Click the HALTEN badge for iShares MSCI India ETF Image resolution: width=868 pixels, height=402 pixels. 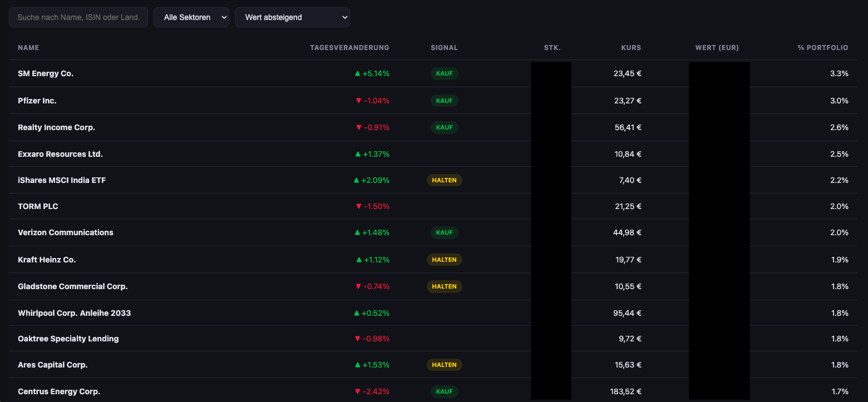pyautogui.click(x=444, y=180)
